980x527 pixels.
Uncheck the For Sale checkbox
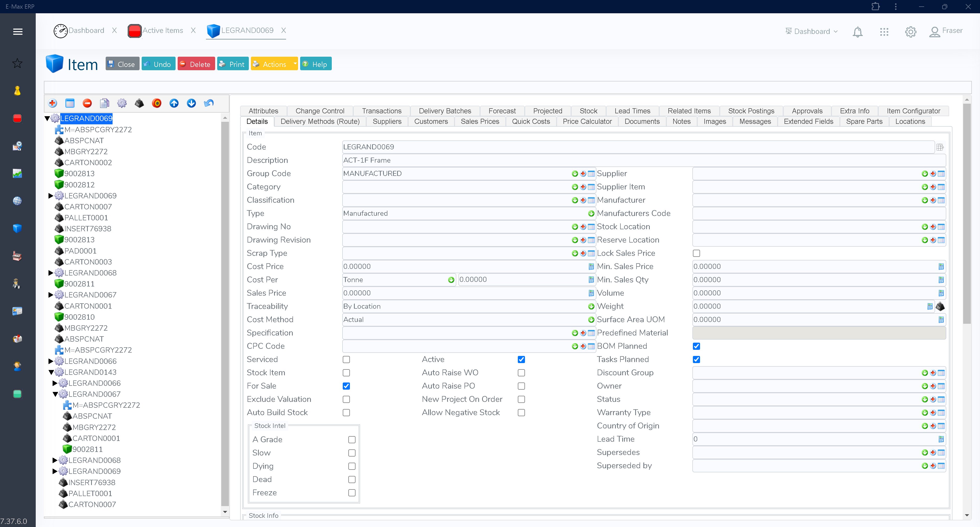point(346,386)
